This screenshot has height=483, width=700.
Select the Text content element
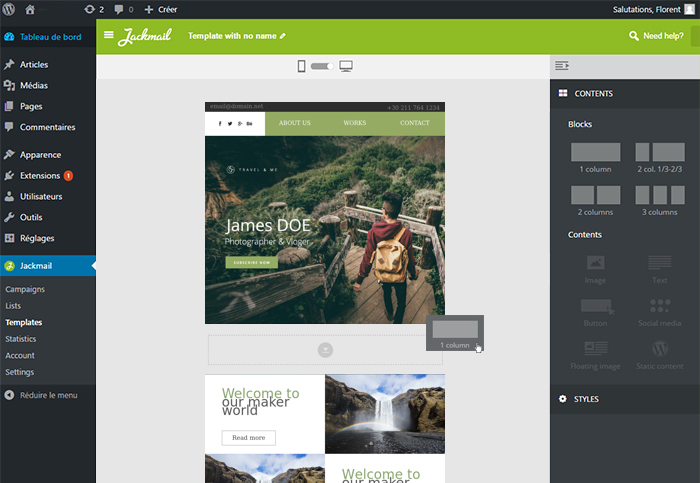659,270
